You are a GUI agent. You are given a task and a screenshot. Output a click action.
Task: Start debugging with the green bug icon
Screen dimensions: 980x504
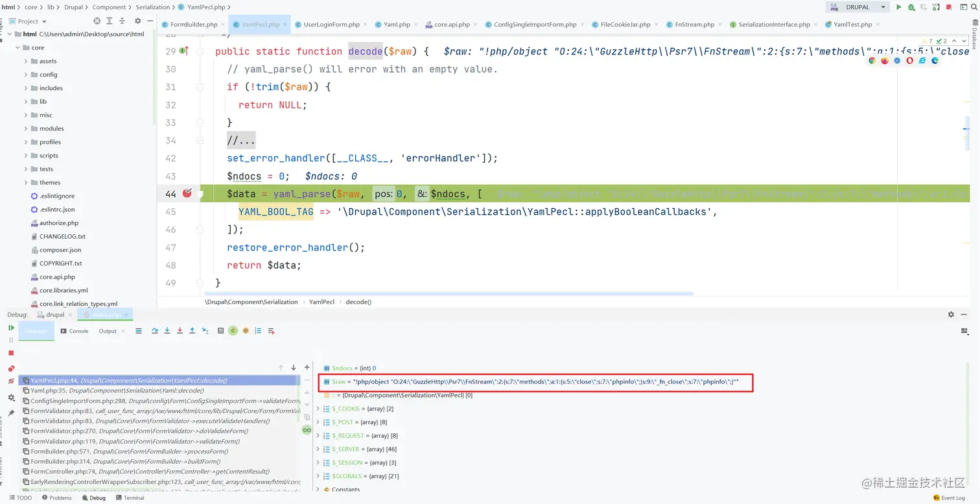pos(911,7)
